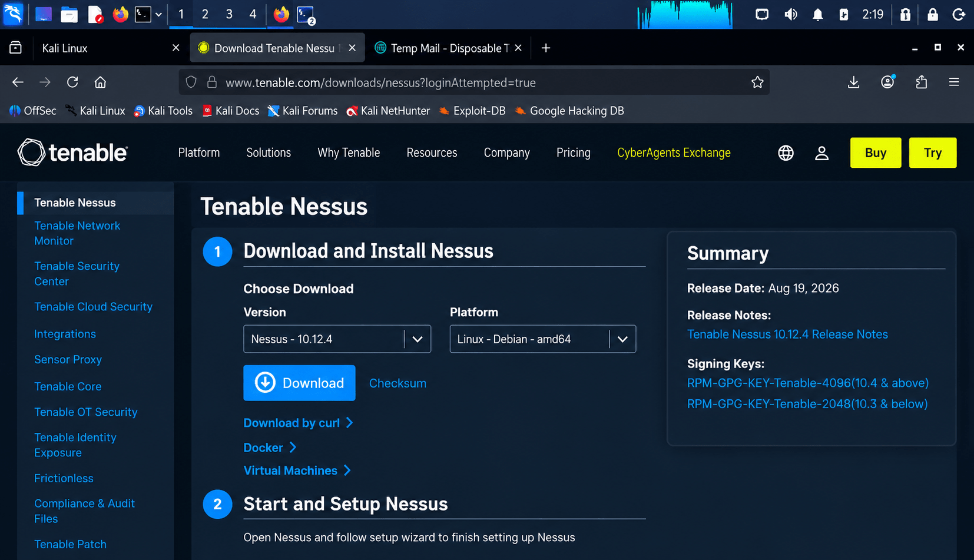Bookmark this page with the star icon
This screenshot has height=560, width=974.
757,82
